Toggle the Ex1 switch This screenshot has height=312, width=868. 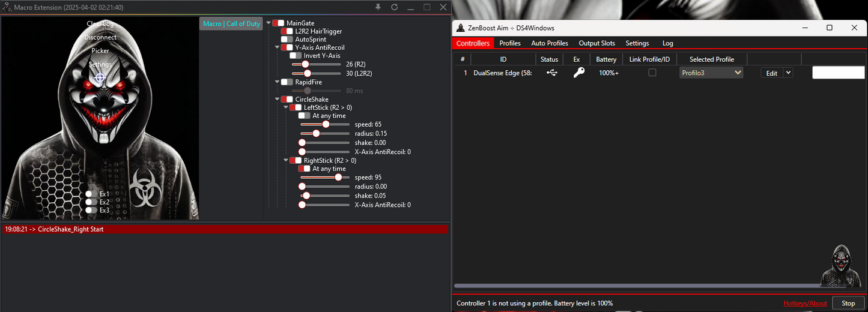point(91,194)
